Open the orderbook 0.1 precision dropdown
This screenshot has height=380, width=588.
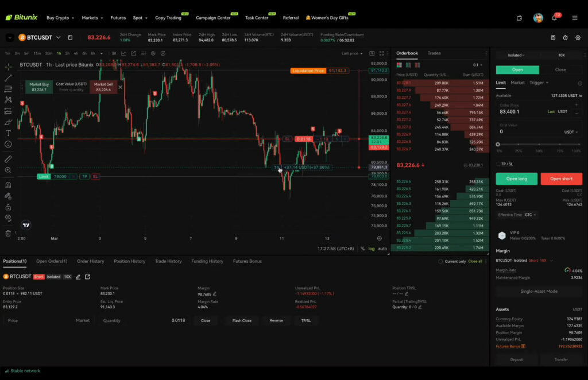(478, 64)
